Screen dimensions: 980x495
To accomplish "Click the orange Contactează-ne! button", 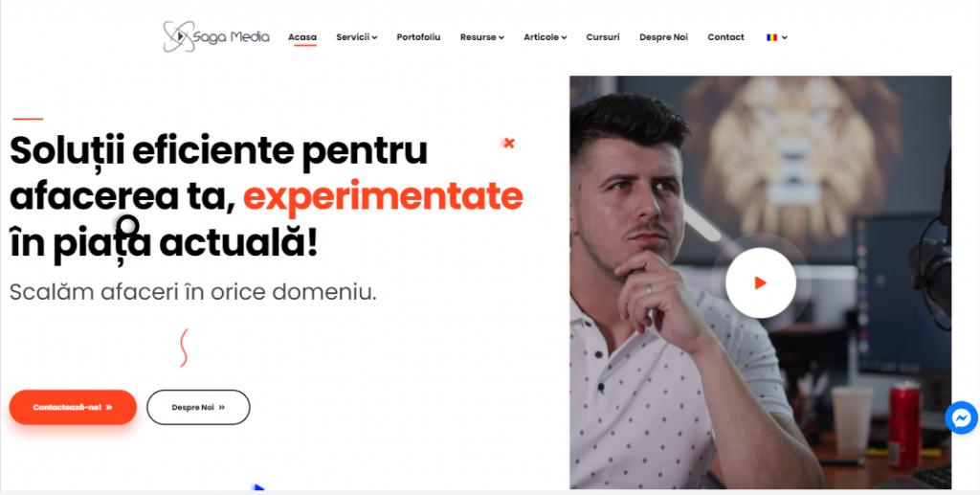I will [x=73, y=408].
